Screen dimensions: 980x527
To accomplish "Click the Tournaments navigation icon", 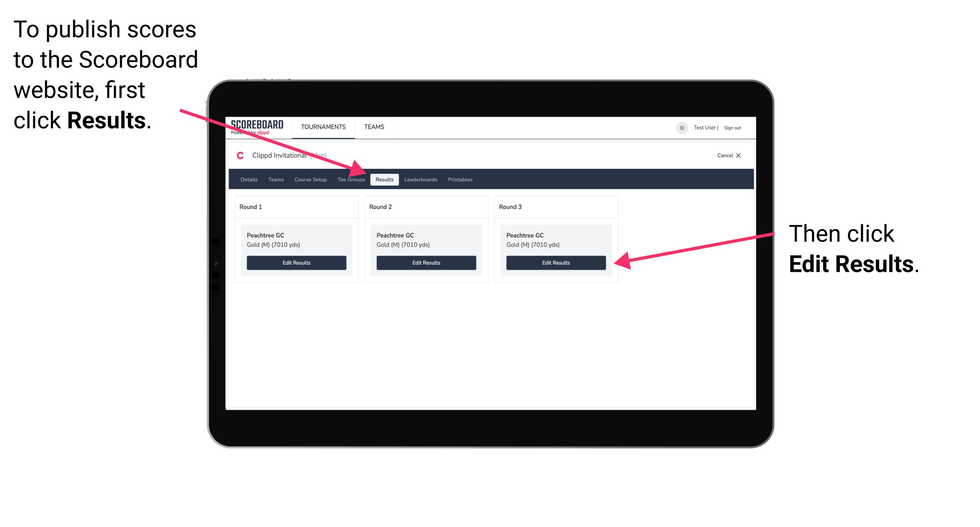I will coord(323,127).
